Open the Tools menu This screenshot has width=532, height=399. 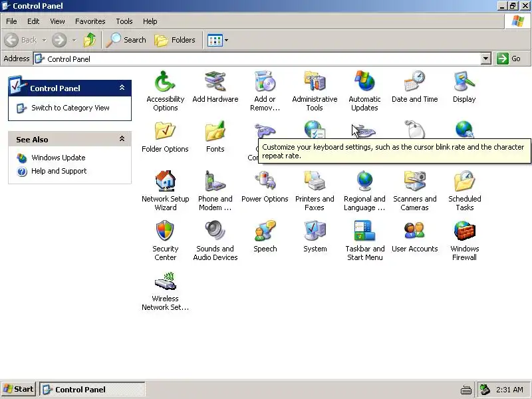pos(124,21)
